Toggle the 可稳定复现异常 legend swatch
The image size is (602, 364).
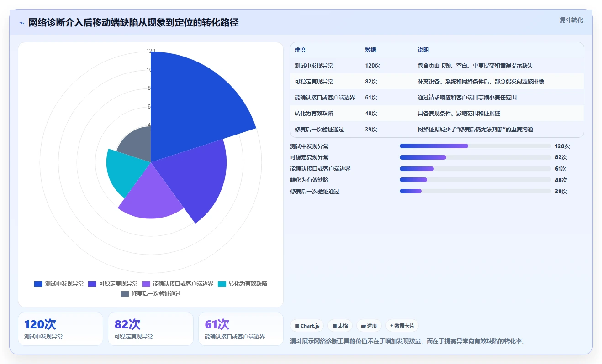[x=92, y=284]
